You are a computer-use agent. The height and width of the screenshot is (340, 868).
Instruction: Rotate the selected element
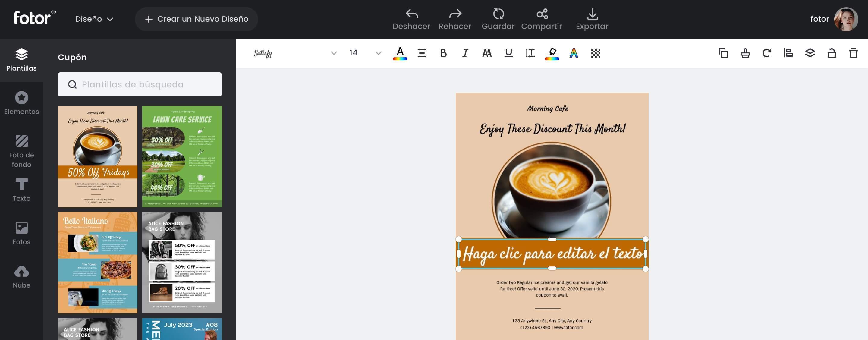pos(766,53)
